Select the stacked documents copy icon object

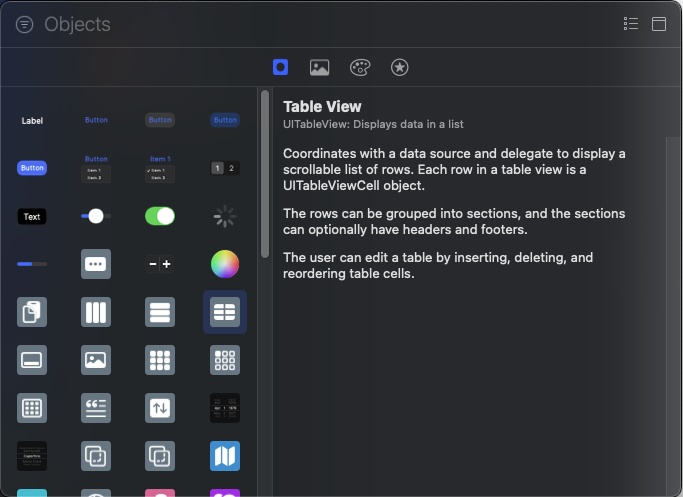click(32, 312)
